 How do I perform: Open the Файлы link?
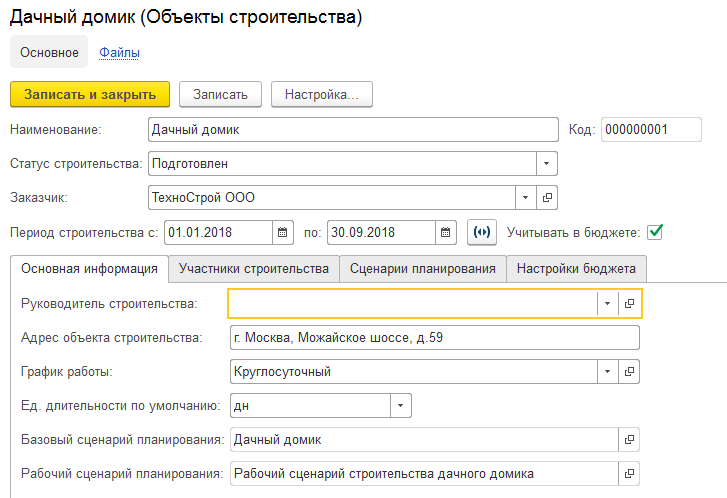[x=119, y=52]
